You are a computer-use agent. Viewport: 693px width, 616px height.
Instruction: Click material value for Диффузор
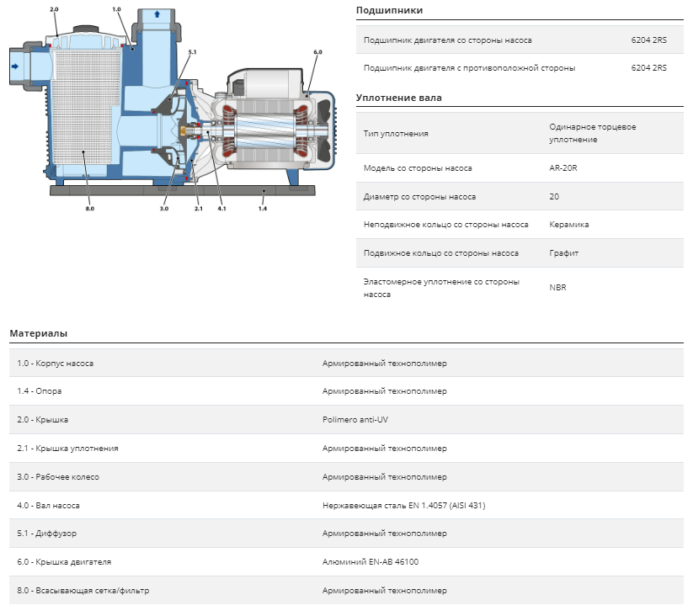(384, 534)
